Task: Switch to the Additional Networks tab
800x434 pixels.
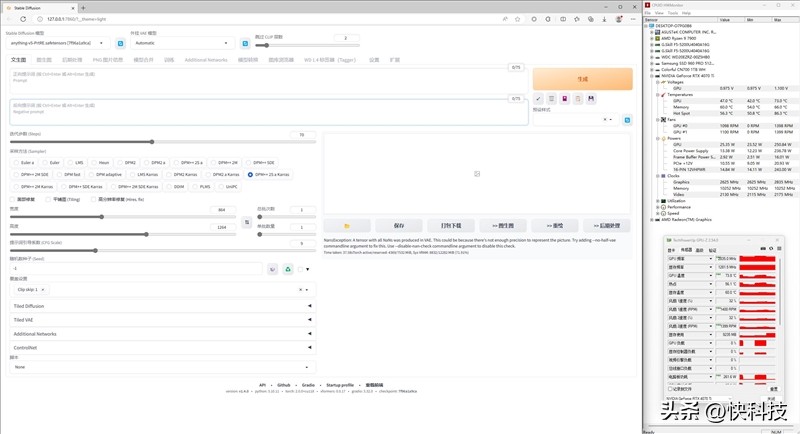Action: [x=206, y=60]
